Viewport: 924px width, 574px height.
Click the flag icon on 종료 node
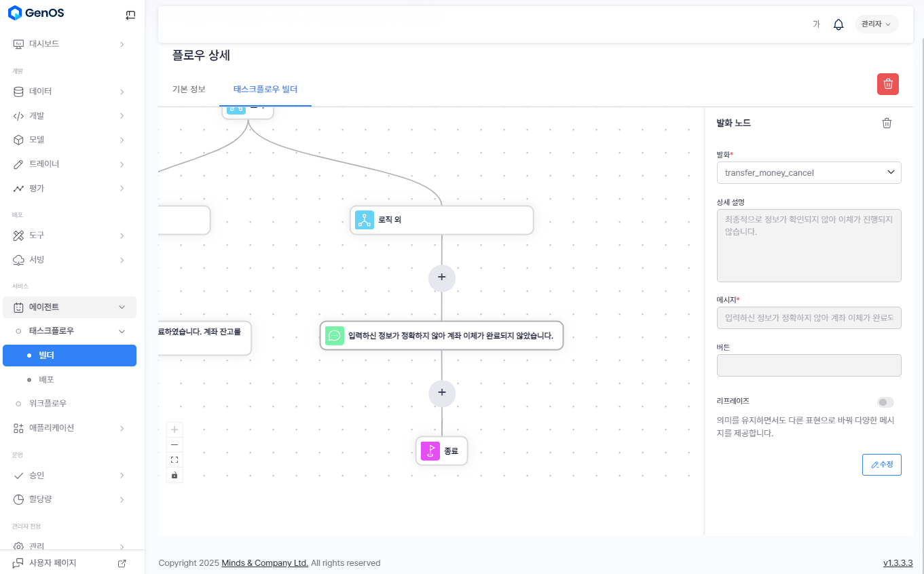point(430,451)
